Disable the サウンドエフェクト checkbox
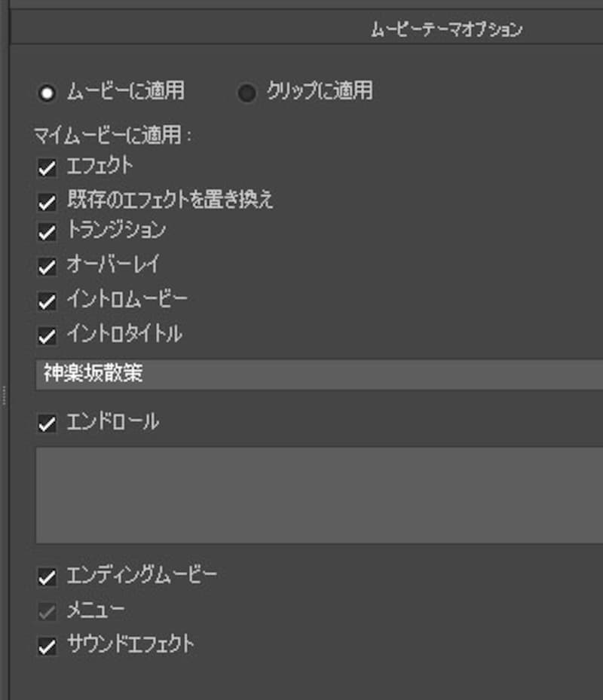This screenshot has height=700, width=603. (47, 647)
